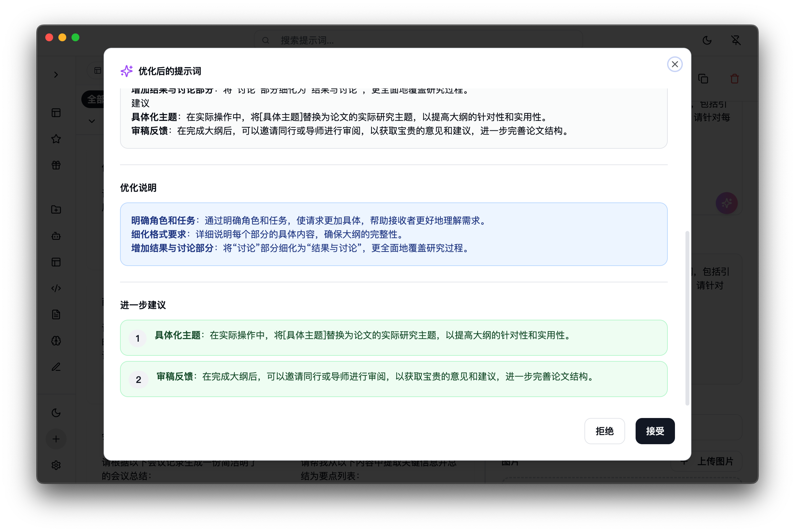Select the pencil edit sidebar icon

point(56,367)
